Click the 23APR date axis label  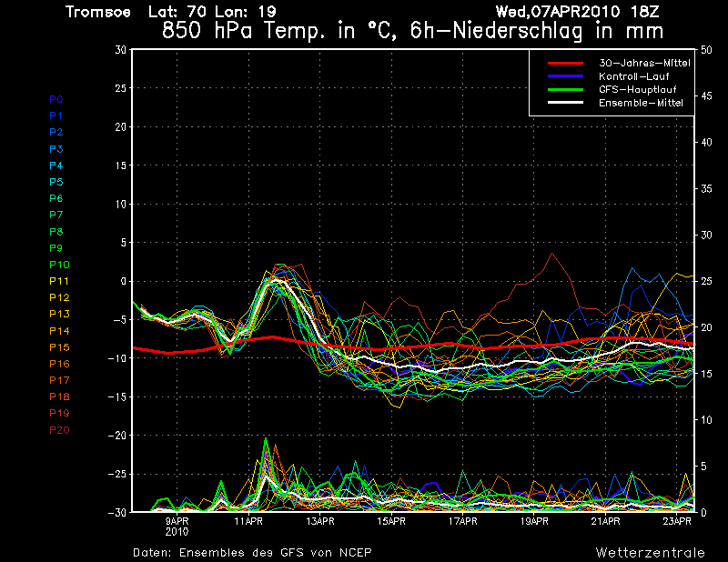(676, 521)
